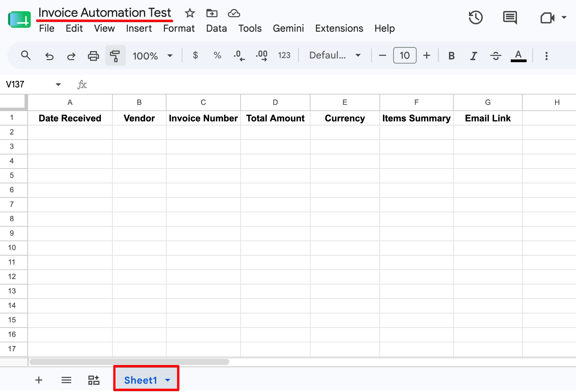
Task: Select the Email Link cell
Action: 488,118
